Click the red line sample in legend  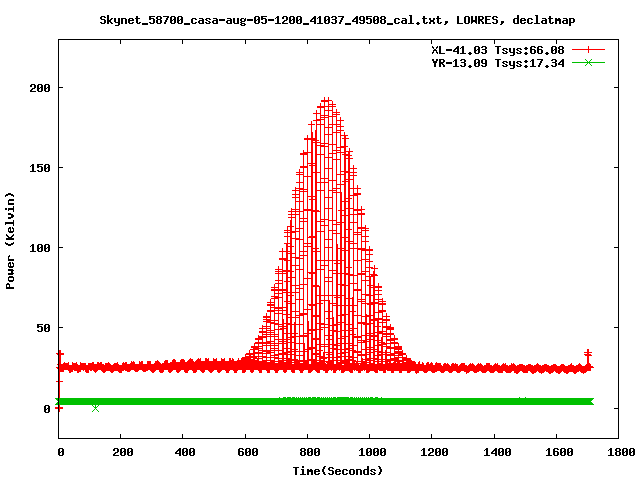pos(588,50)
